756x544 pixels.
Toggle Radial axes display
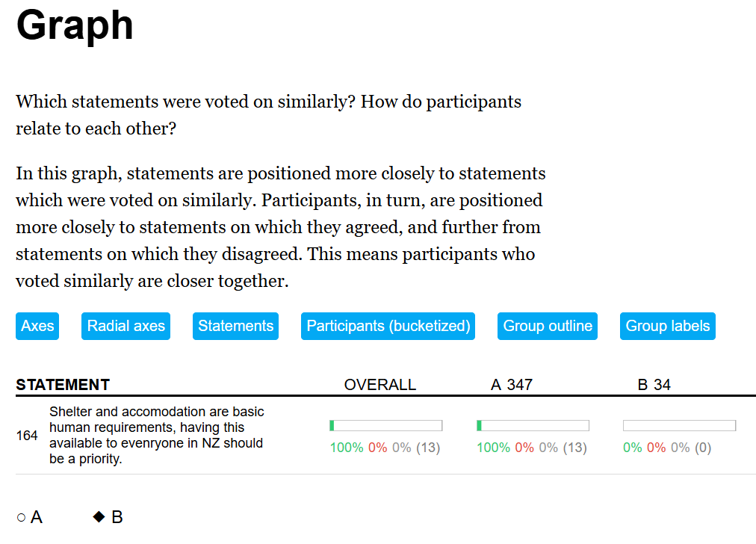(126, 326)
